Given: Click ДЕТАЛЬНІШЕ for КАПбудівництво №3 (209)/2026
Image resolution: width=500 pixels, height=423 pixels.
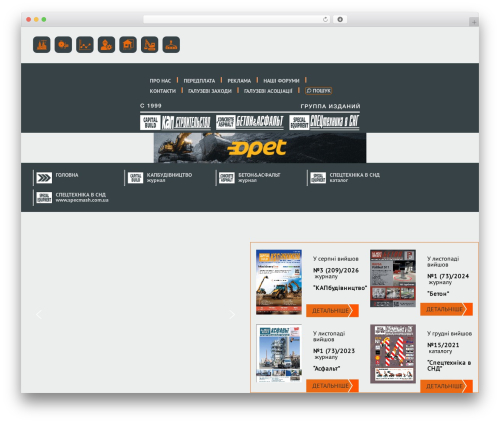Looking at the screenshot, I should 332,311.
